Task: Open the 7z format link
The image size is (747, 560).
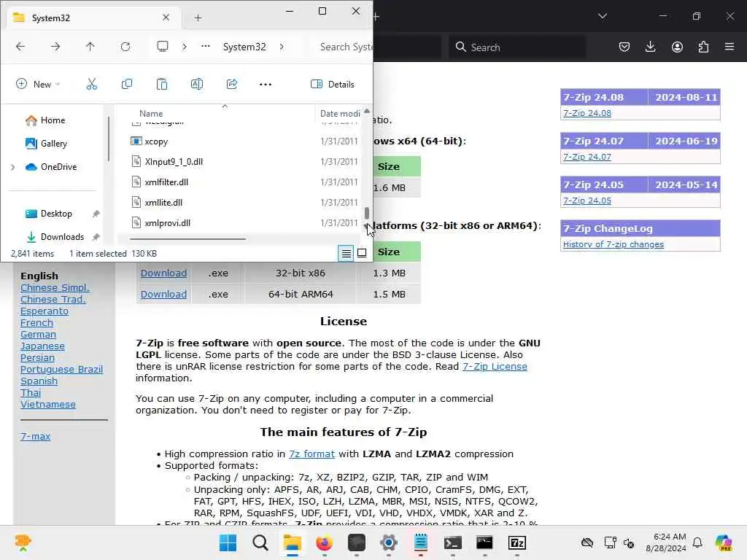Action: coord(311,454)
